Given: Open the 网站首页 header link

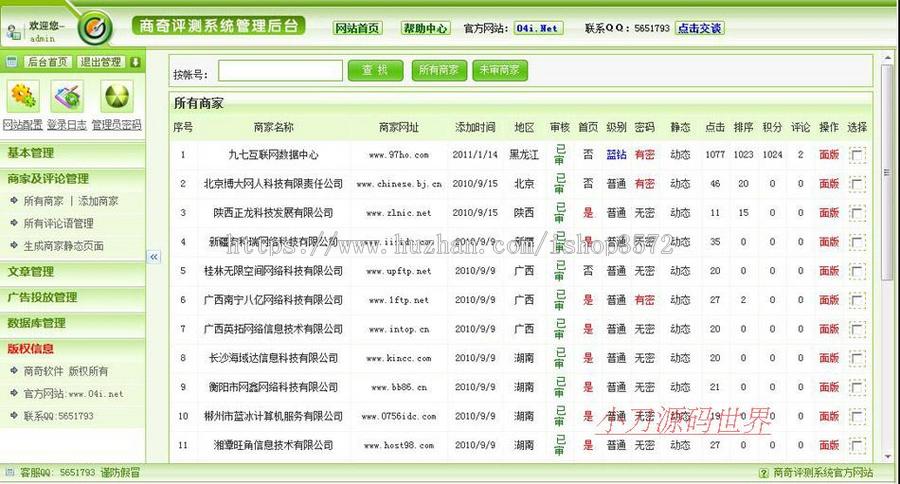Looking at the screenshot, I should [357, 28].
